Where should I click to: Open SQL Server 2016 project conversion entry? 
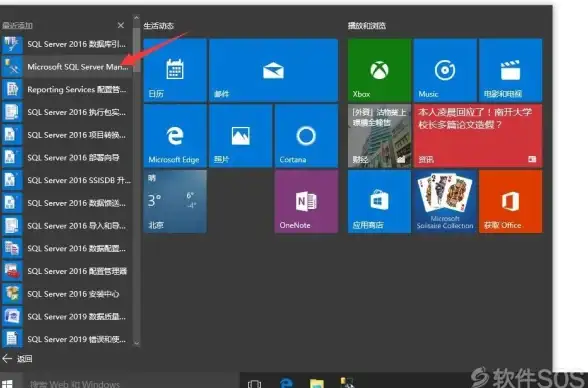[66, 135]
